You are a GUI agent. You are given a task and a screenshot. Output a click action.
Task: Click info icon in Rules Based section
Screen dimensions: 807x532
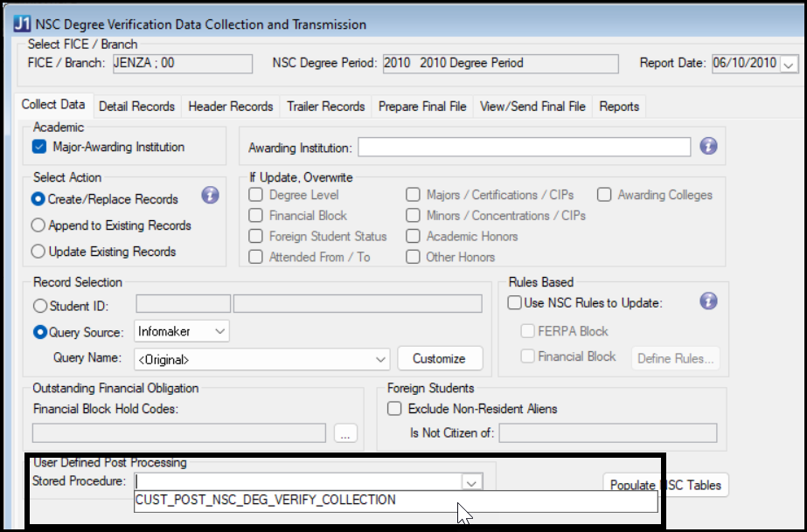(x=708, y=301)
